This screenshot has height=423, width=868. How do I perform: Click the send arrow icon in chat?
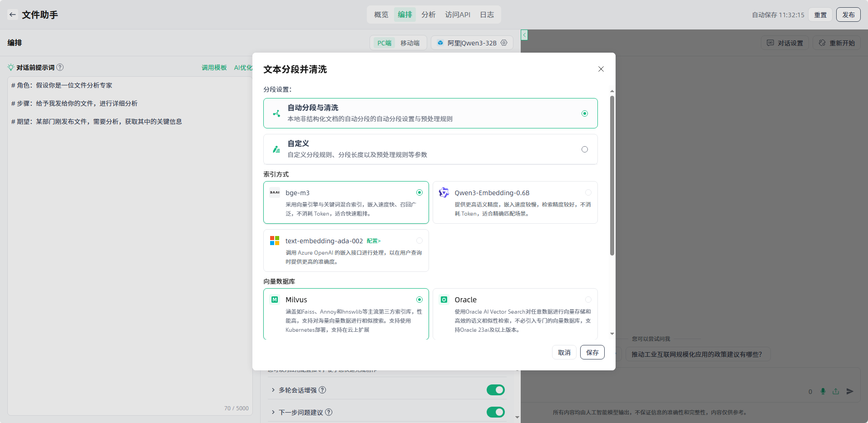click(x=850, y=391)
